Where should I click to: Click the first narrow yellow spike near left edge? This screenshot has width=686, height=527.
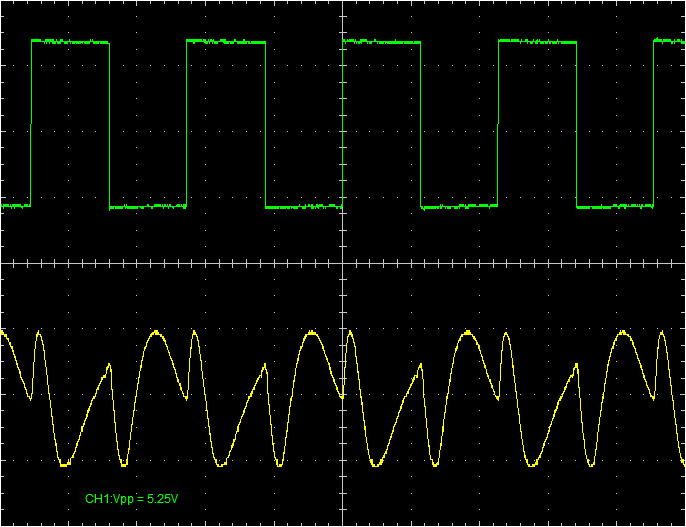[39, 334]
